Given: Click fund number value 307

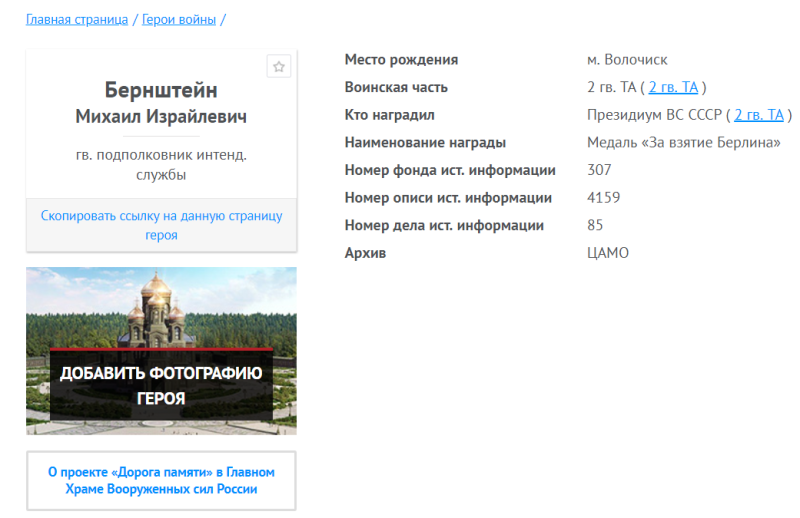Looking at the screenshot, I should point(599,170).
